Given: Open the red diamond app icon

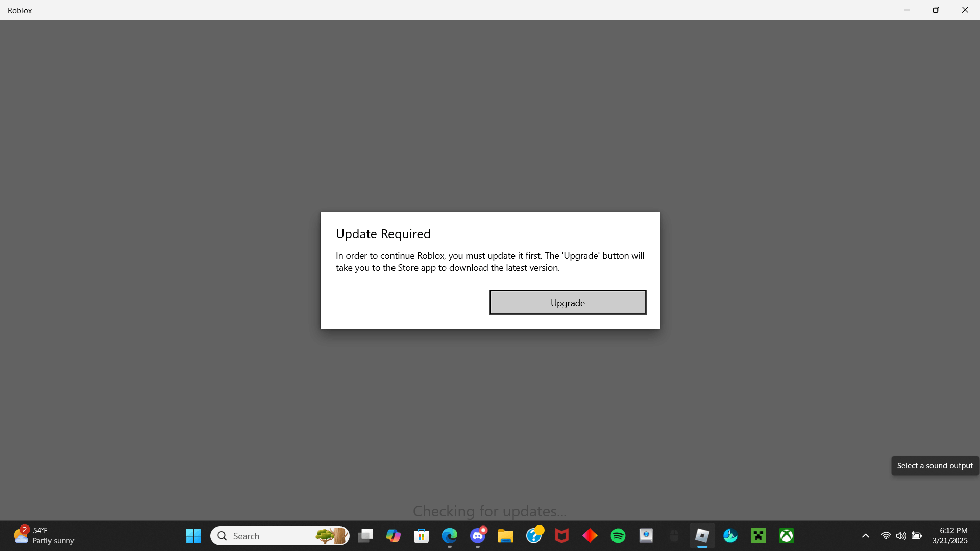Looking at the screenshot, I should [x=590, y=536].
